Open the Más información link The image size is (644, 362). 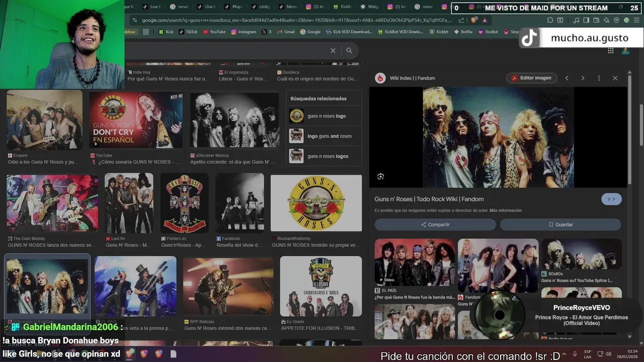pos(505,210)
